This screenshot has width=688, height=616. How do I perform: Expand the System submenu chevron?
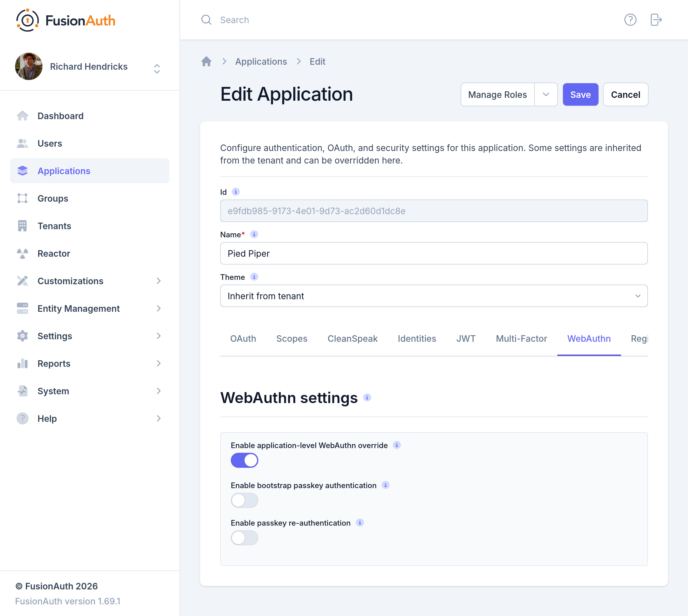point(158,391)
